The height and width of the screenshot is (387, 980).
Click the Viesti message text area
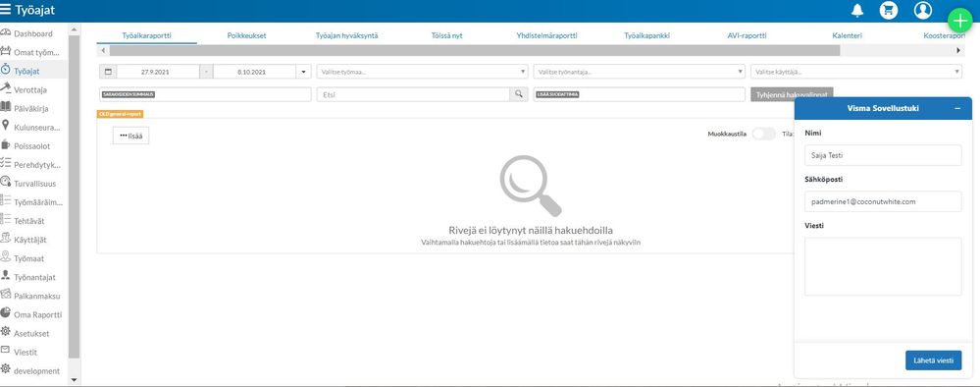click(x=883, y=266)
